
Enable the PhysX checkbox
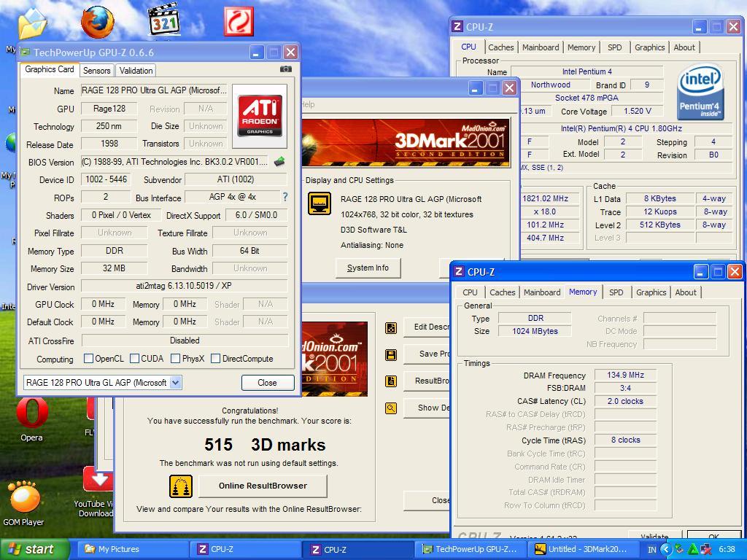[175, 359]
